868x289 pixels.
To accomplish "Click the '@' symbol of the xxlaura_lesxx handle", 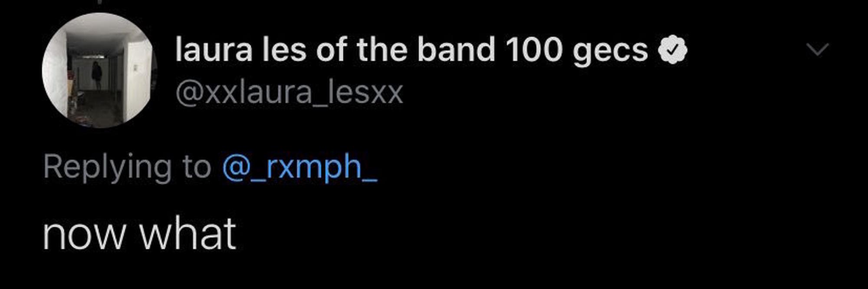I will click(189, 93).
